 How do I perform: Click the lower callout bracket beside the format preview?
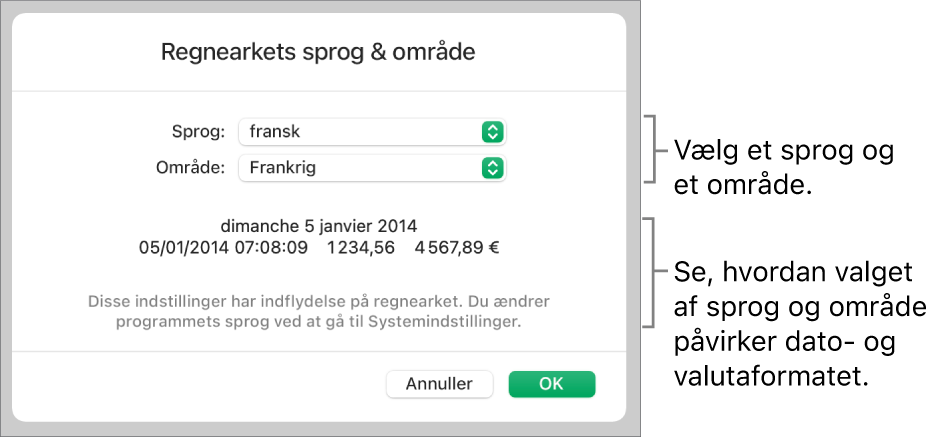click(652, 272)
